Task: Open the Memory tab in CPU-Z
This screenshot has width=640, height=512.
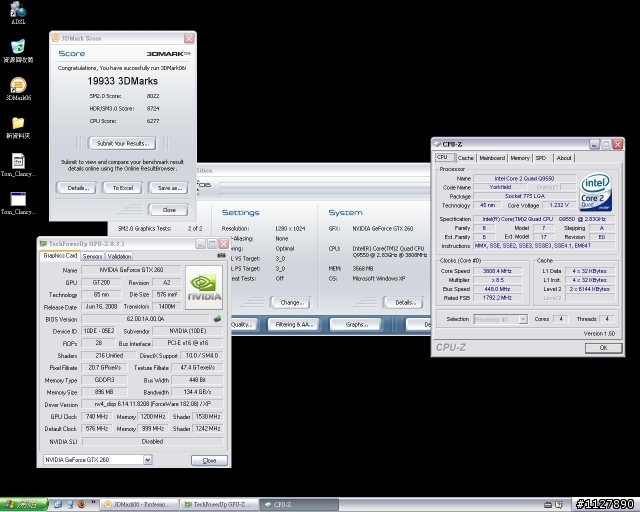Action: coord(520,158)
